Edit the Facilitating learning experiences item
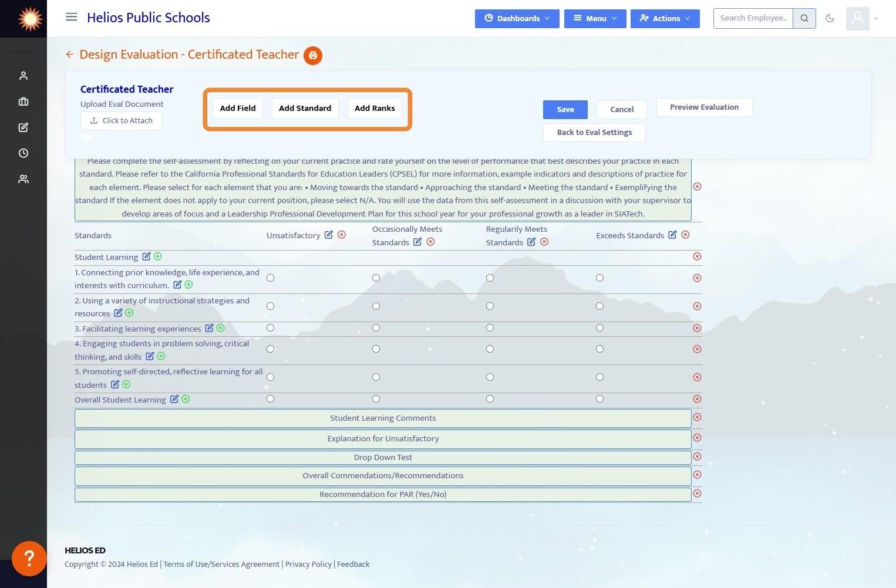 tap(209, 328)
